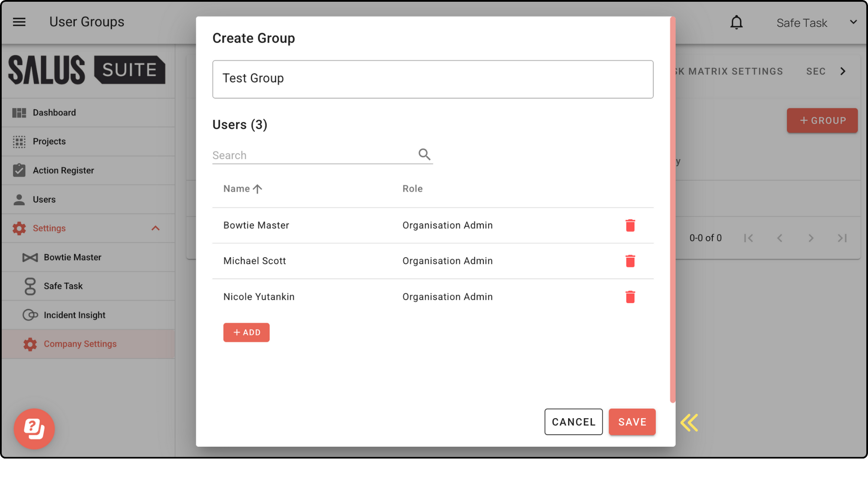Open Action Register page

click(x=63, y=170)
